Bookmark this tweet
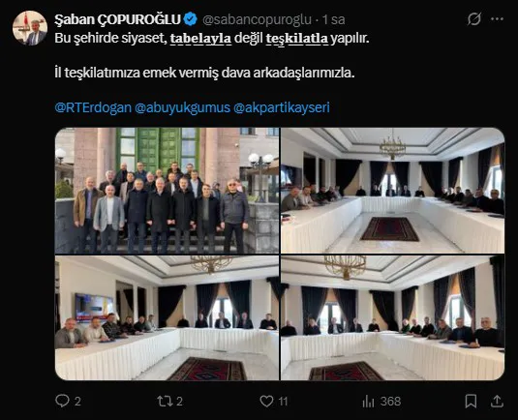 point(471,401)
